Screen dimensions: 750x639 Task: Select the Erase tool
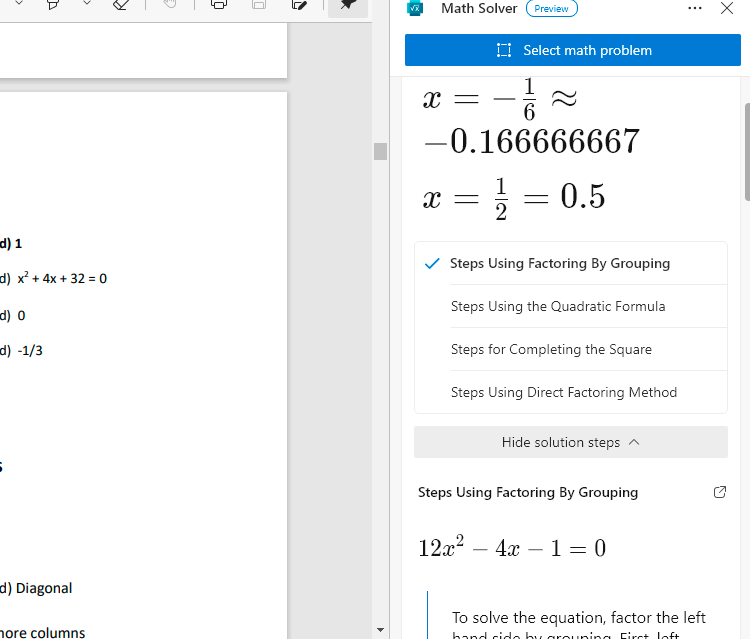pos(121,5)
